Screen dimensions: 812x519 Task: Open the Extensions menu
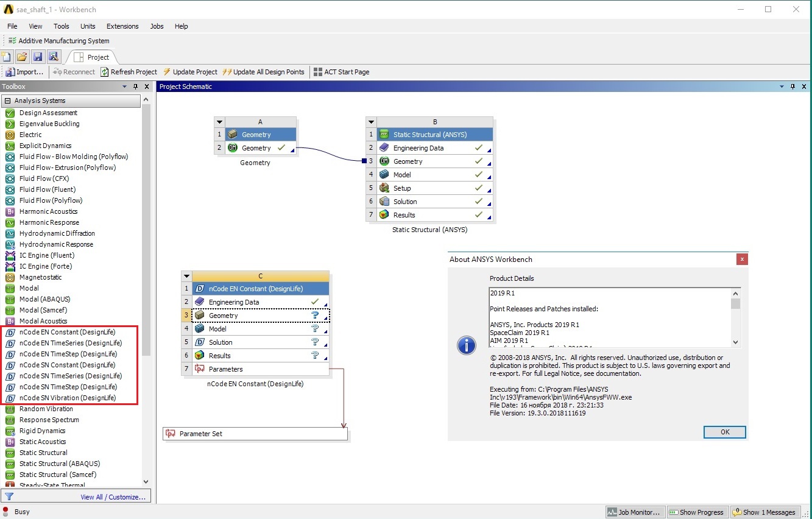122,26
